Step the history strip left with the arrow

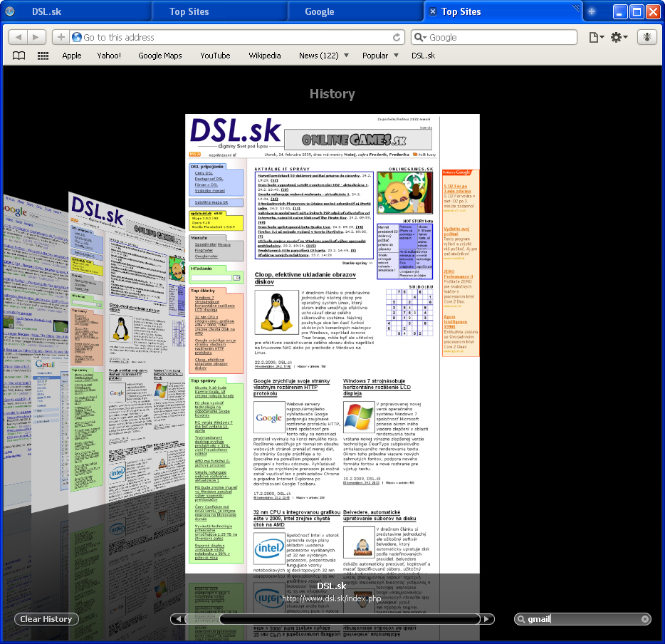point(179,619)
